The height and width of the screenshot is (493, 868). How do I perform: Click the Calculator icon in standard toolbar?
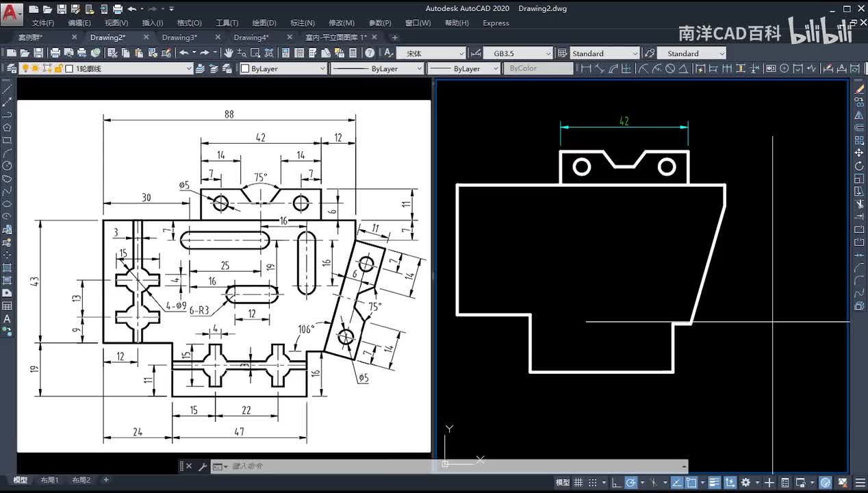[353, 53]
